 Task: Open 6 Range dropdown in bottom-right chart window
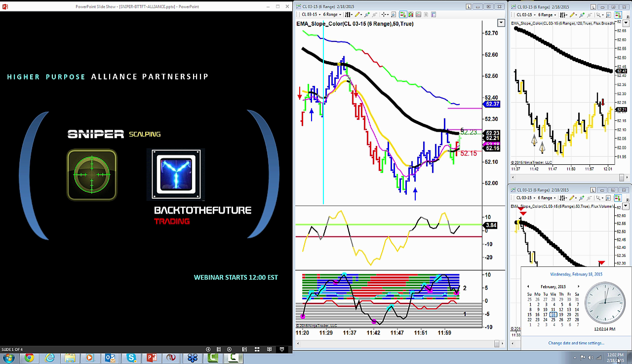(546, 198)
